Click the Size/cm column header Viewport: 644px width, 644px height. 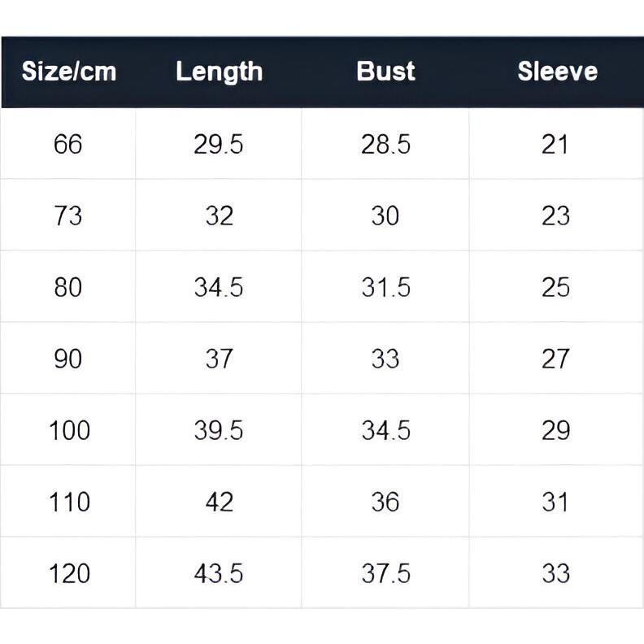point(69,72)
